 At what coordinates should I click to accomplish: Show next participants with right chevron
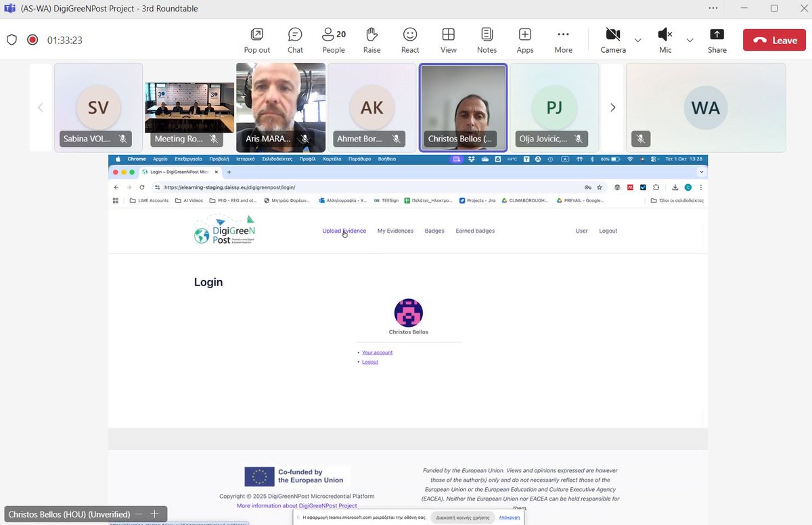(612, 108)
